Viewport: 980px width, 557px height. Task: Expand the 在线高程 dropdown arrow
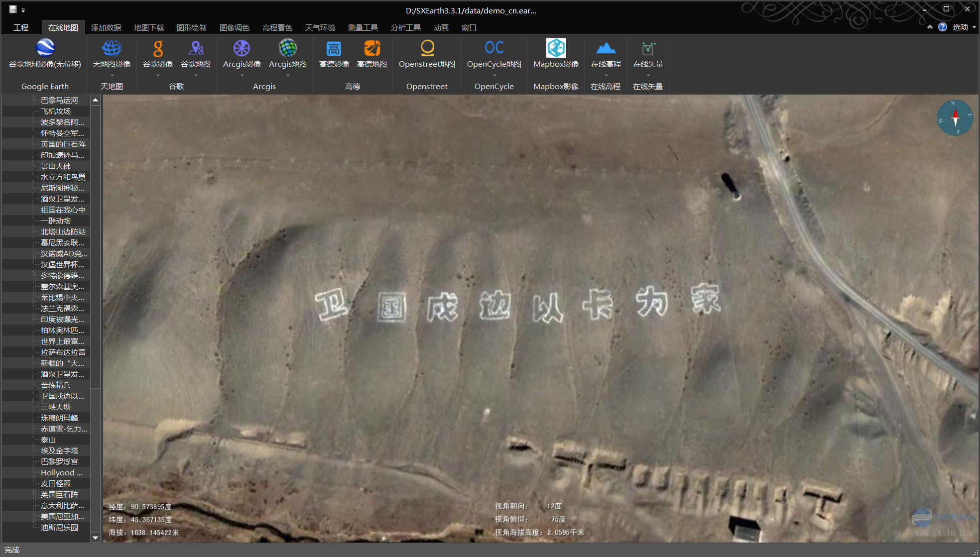(x=606, y=76)
